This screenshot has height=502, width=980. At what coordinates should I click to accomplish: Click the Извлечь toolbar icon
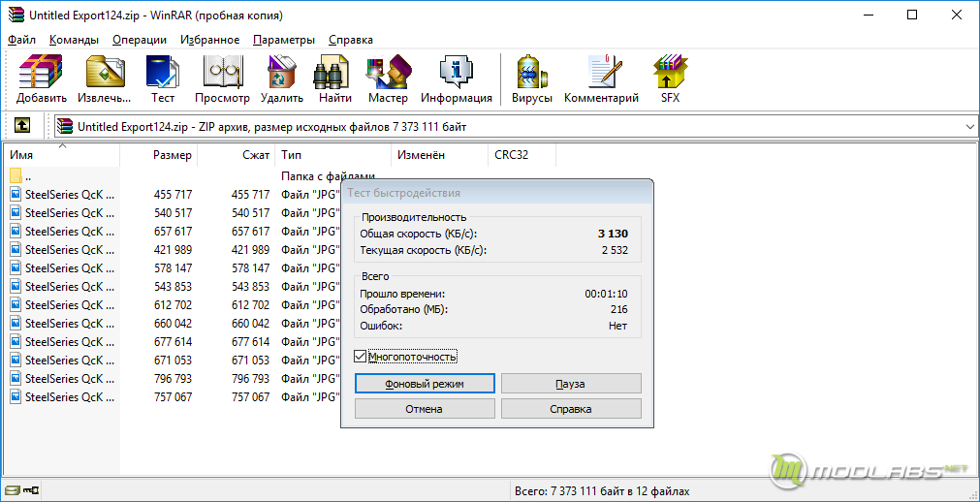coord(105,78)
